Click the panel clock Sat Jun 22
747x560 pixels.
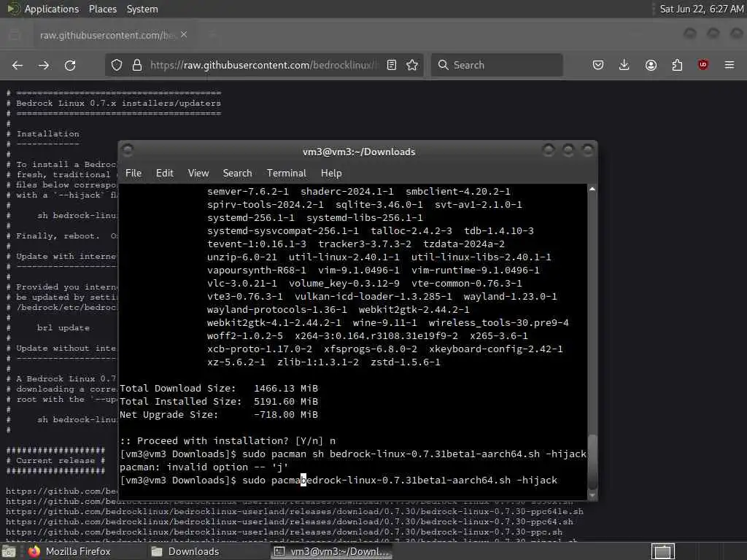[701, 9]
